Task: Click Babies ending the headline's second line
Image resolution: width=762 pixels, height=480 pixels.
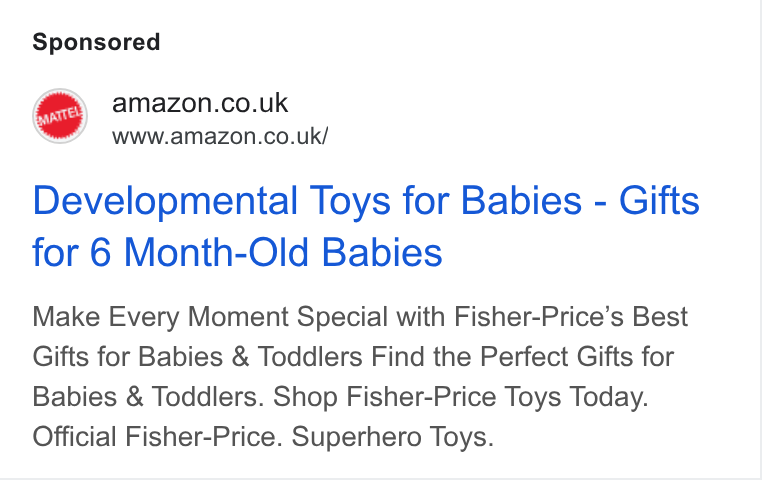Action: (382, 253)
